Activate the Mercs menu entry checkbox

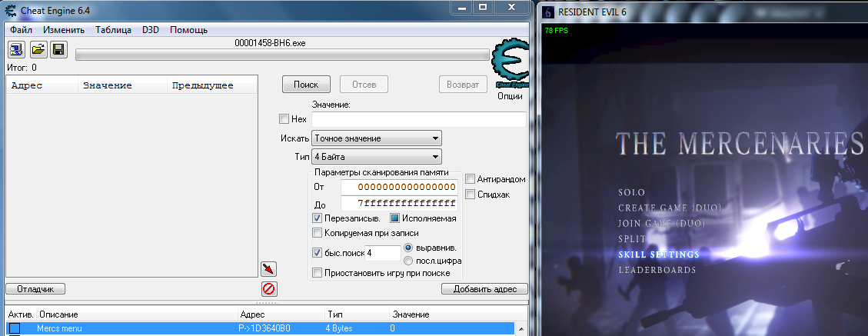[x=15, y=328]
